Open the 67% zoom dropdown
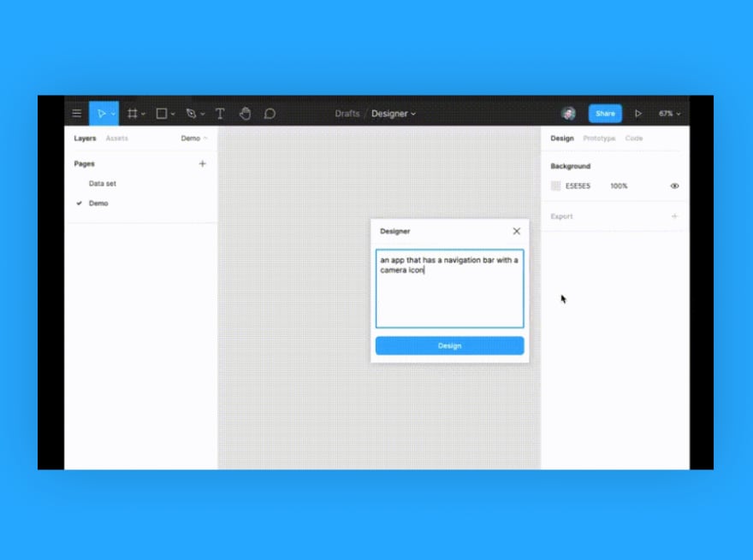The image size is (753, 560). (669, 114)
